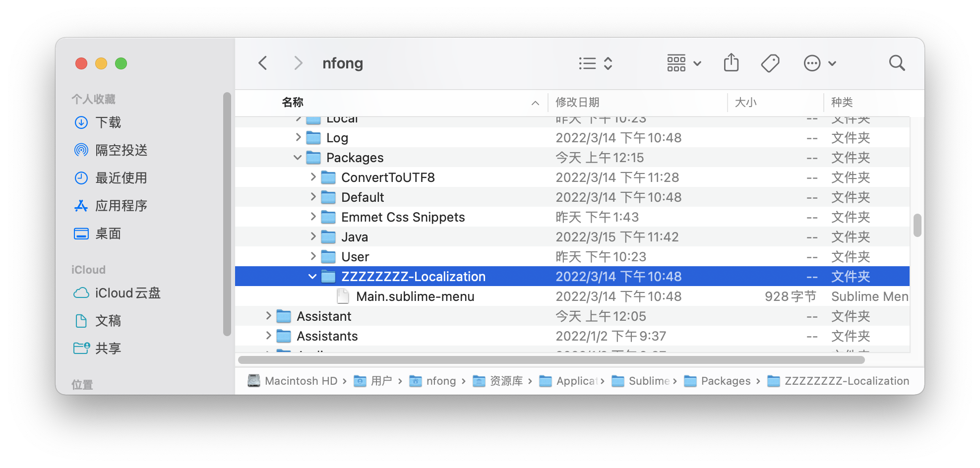Screen dimensions: 980x468
Task: Click Packages in the path bar
Action: click(x=717, y=381)
